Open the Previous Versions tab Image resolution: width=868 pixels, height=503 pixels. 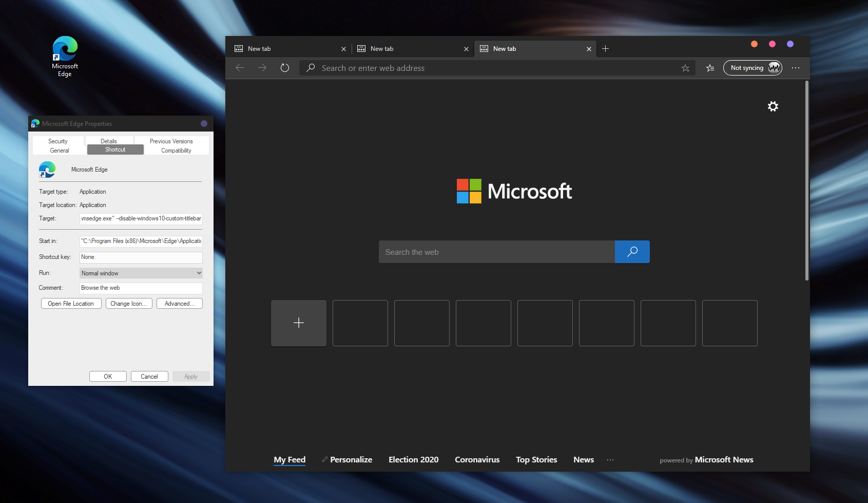click(171, 141)
